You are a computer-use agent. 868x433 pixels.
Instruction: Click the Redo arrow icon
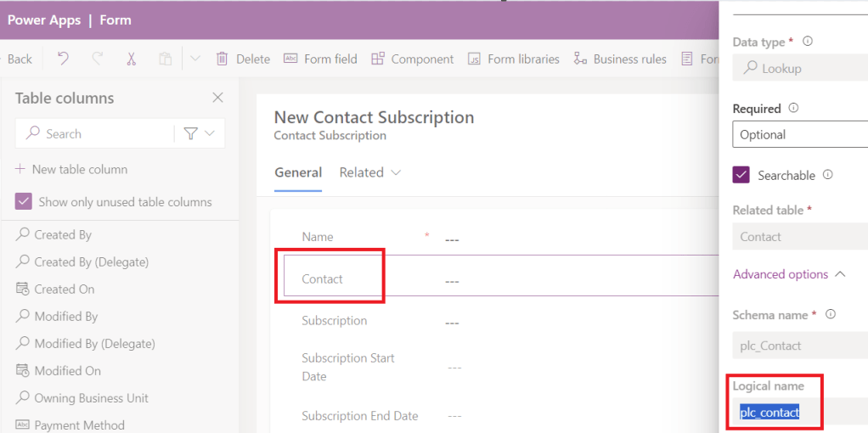[x=97, y=59]
